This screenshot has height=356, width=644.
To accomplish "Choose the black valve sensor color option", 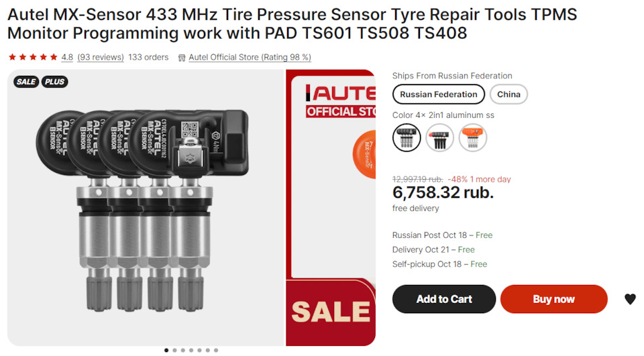I will click(x=439, y=137).
